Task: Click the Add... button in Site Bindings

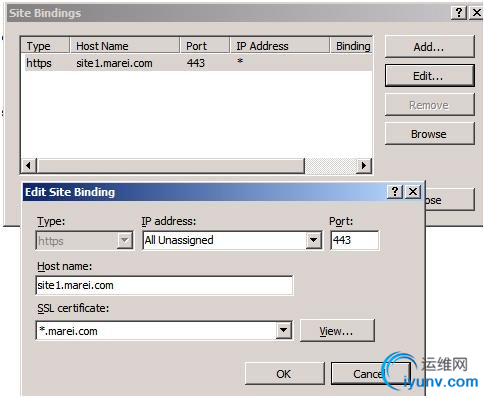Action: point(429,47)
